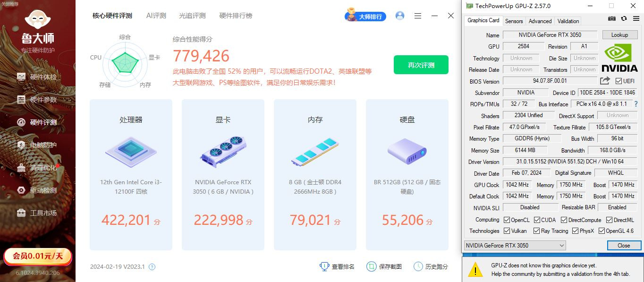Take GPU-Z screenshot with camera icon
Image resolution: width=644 pixels, height=282 pixels.
click(612, 18)
